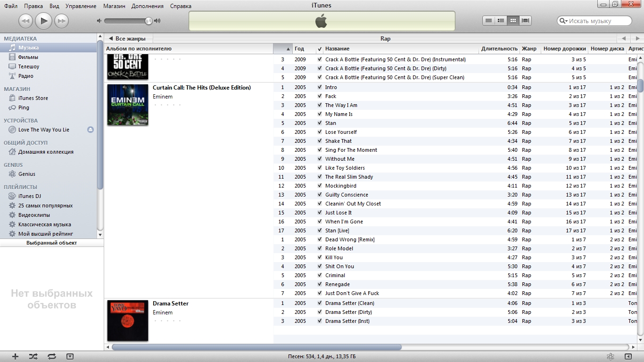Select the Curtain Call album cover

[x=128, y=105]
